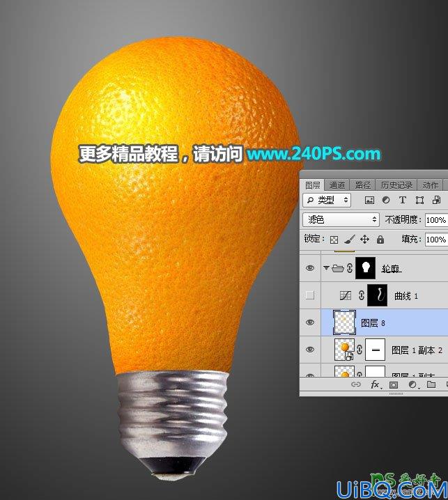Add a layer mask
448x500 pixels.
pos(394,385)
